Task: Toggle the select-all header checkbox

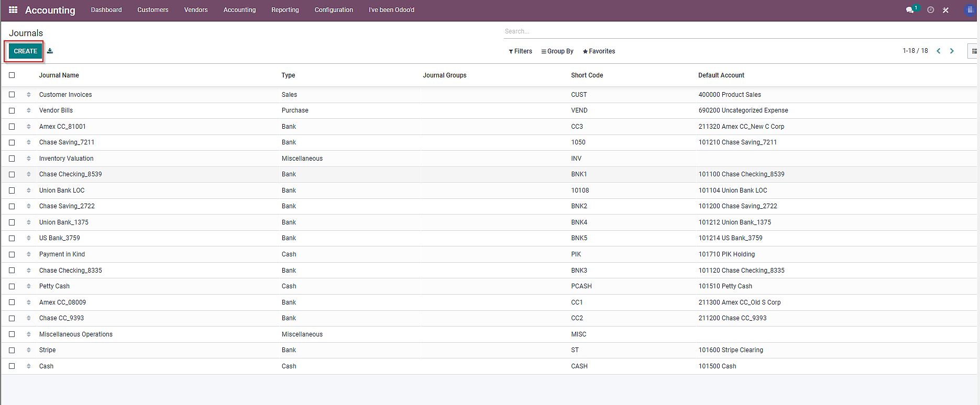Action: coord(12,75)
